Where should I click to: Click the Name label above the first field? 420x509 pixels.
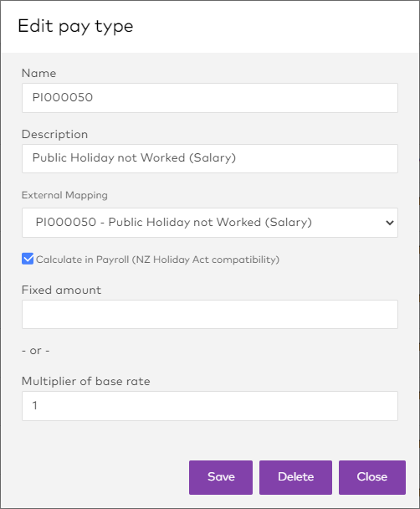click(x=39, y=73)
